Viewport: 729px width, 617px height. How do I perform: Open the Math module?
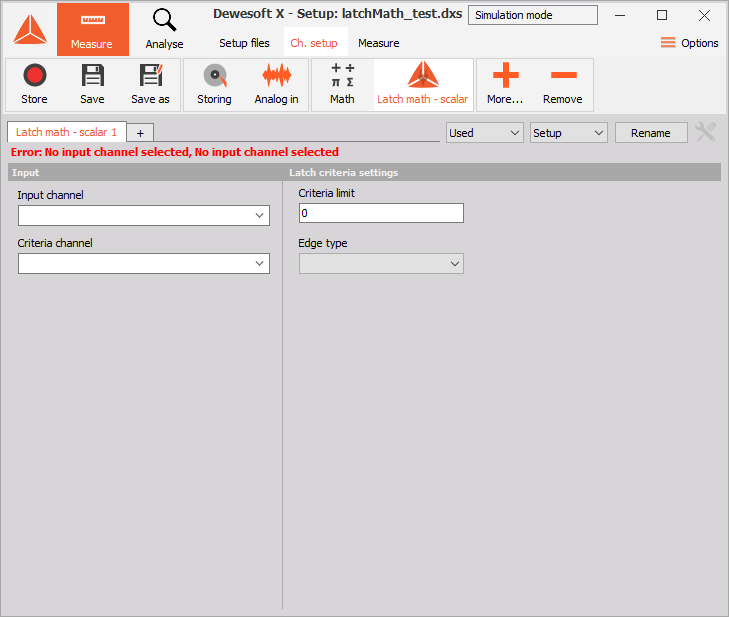coord(343,85)
